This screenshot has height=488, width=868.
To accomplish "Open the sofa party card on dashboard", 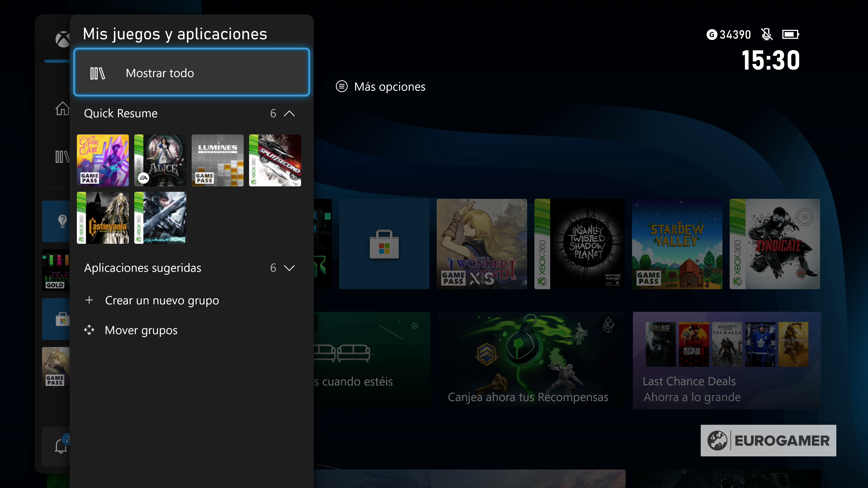I will pos(372,360).
